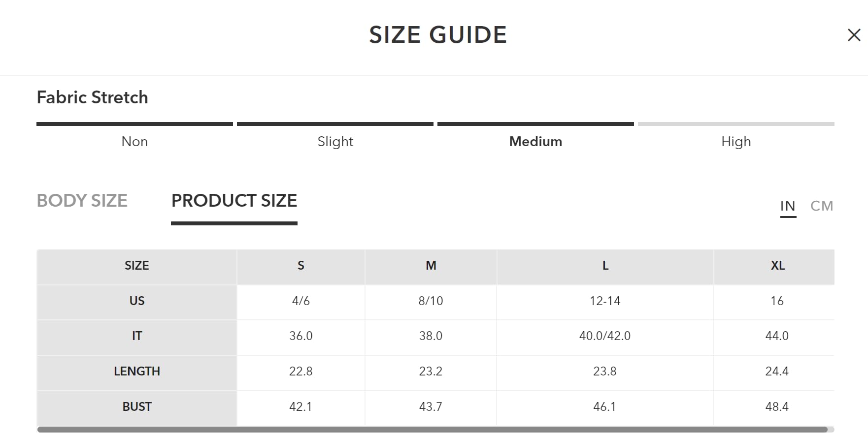The height and width of the screenshot is (434, 868).
Task: Click the horizontal table scrollbar
Action: coord(432,430)
